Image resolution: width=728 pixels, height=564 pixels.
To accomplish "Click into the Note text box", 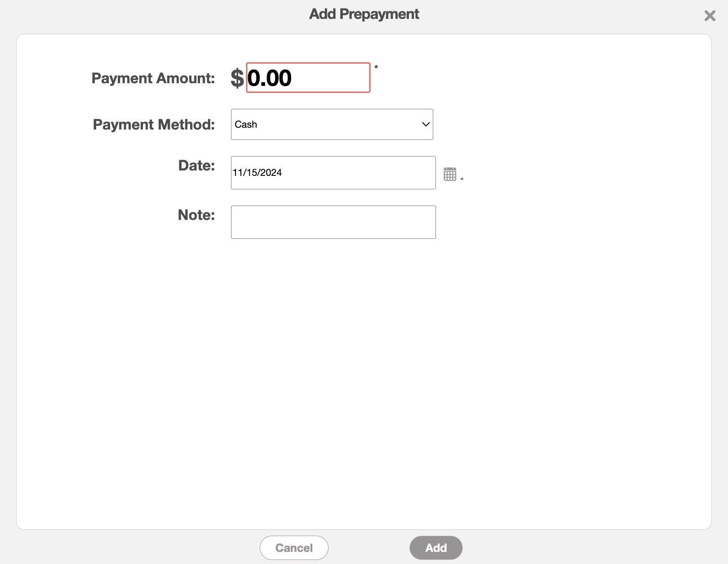I will (x=333, y=222).
